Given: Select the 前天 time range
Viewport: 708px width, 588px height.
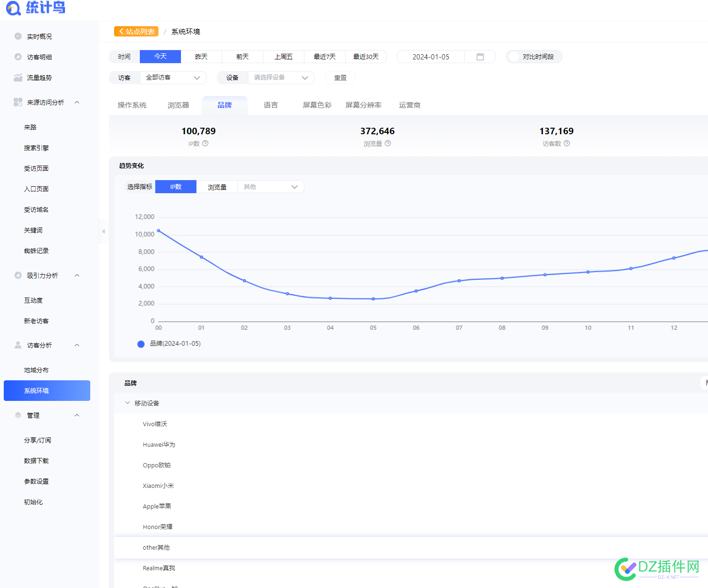Looking at the screenshot, I should (243, 57).
